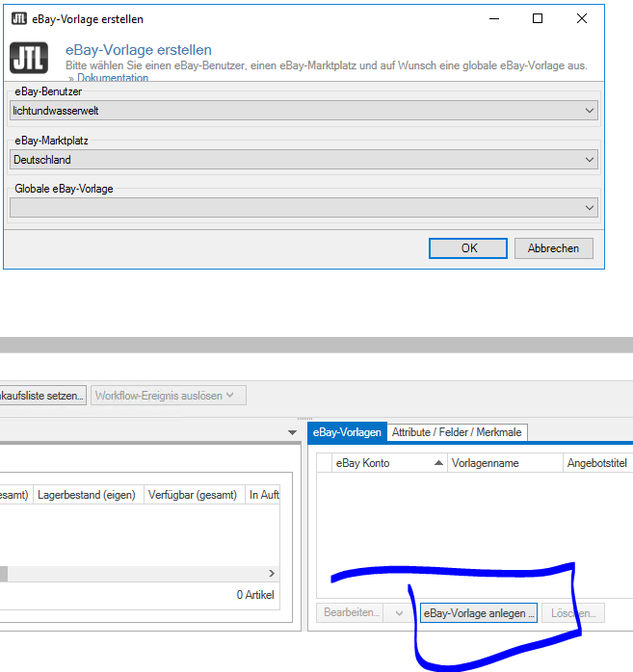Click the Angebotstitel column header

[x=597, y=463]
